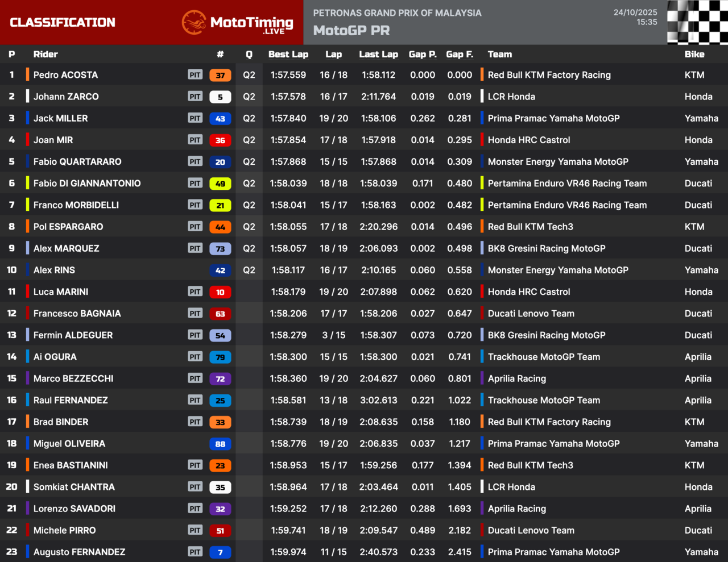Viewport: 728px width, 562px height.
Task: Sort by Best Lap column header
Action: coord(288,55)
